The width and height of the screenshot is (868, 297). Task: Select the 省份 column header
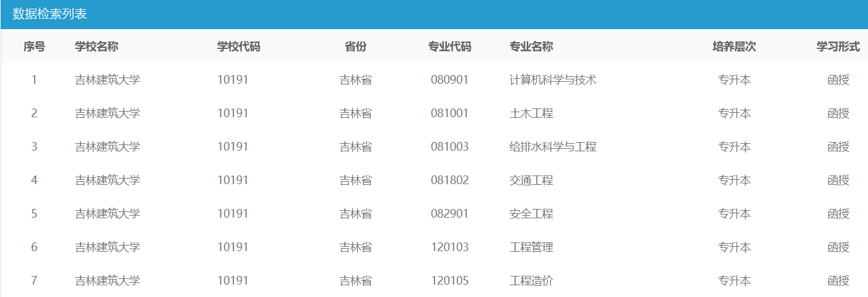click(355, 47)
